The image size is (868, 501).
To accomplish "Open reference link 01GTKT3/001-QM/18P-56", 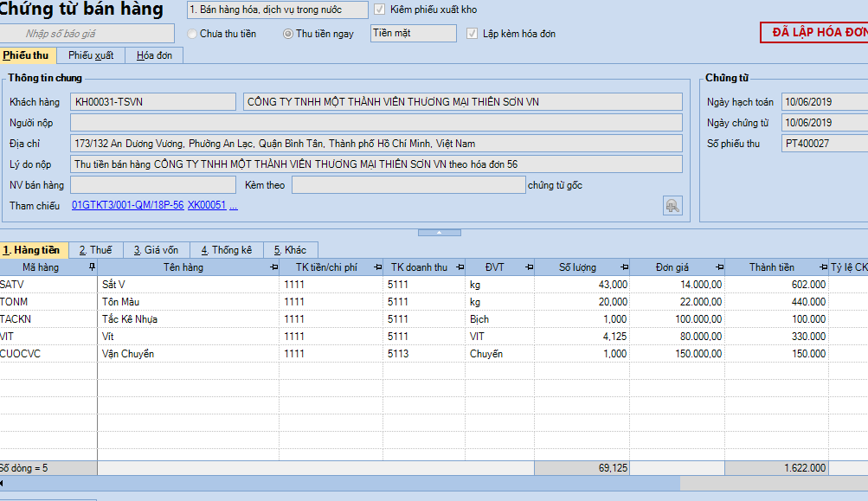I will (127, 205).
